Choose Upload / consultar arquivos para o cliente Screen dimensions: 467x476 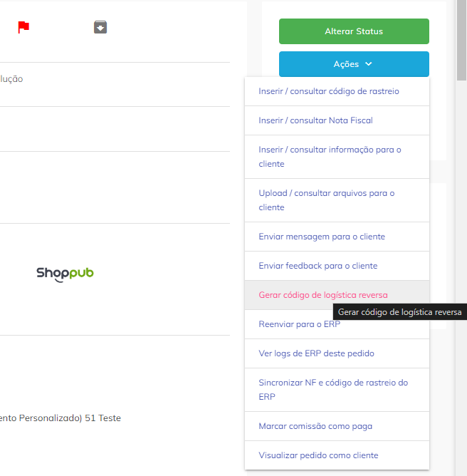[x=337, y=200]
